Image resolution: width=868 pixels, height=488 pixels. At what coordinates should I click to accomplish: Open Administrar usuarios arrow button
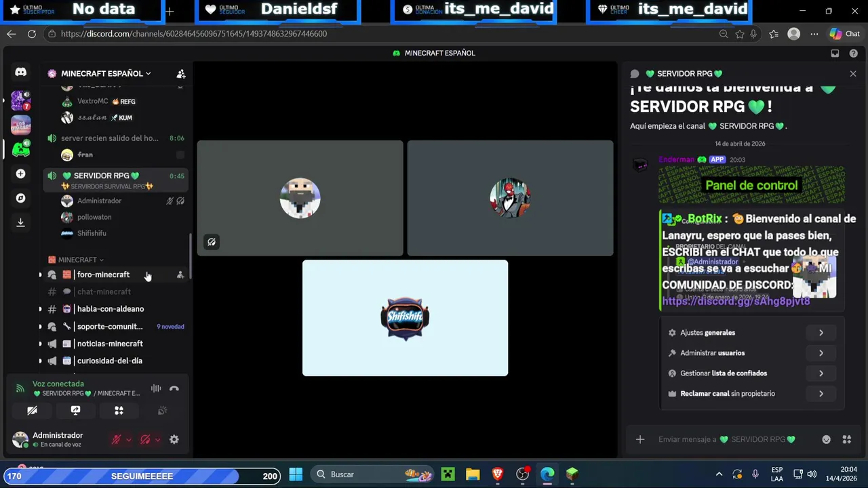[821, 353]
